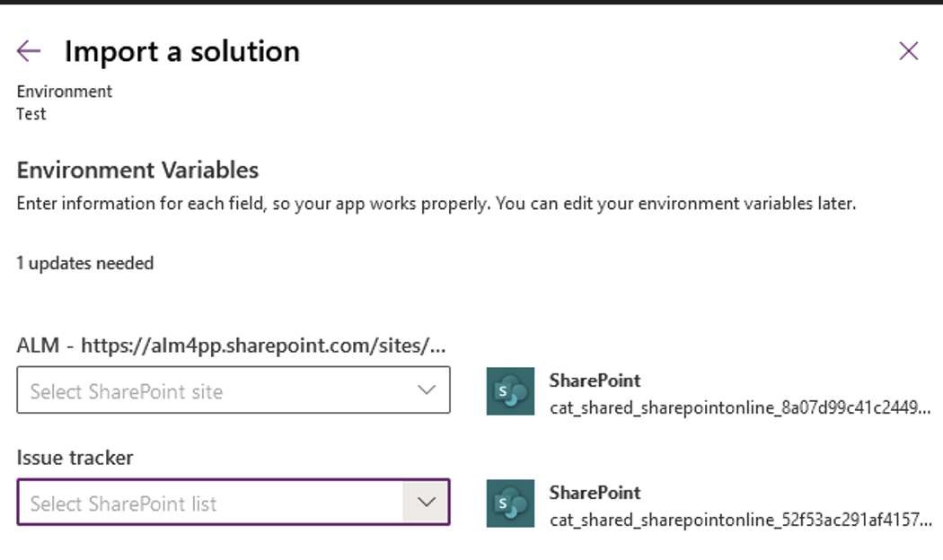Select the back arrow to leave Import a solution

pyautogui.click(x=28, y=51)
